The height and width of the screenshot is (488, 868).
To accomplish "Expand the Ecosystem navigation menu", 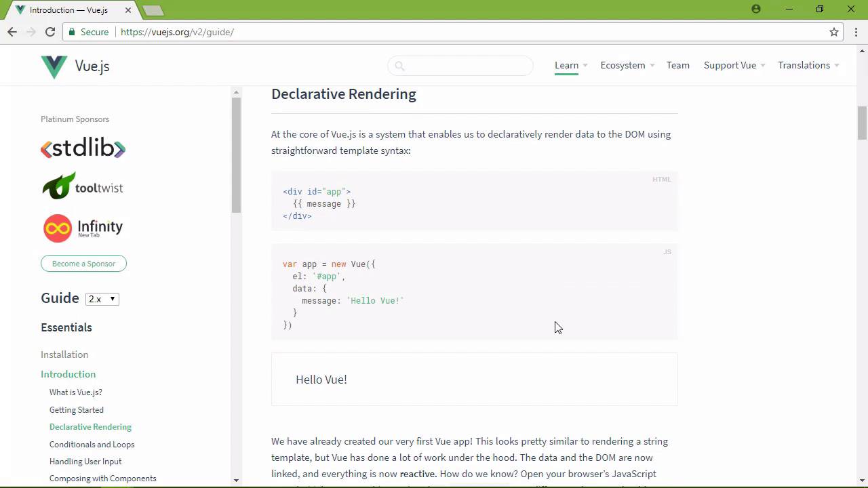I will click(x=627, y=66).
